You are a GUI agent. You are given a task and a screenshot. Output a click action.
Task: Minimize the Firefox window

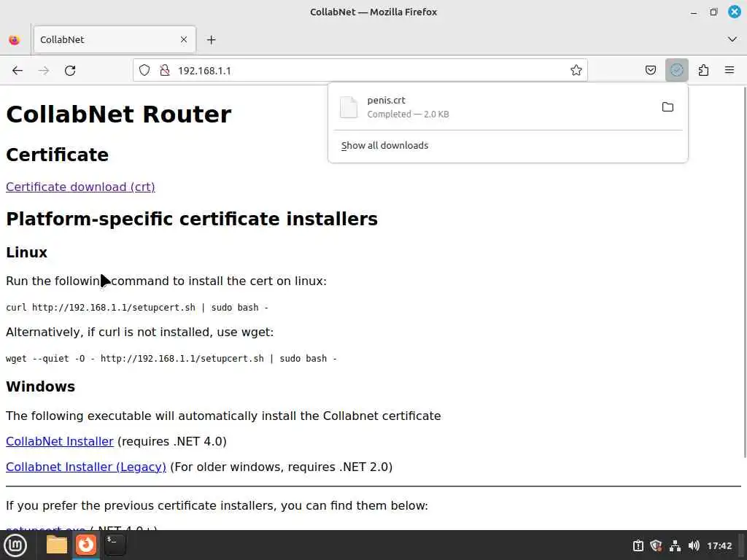(x=694, y=12)
